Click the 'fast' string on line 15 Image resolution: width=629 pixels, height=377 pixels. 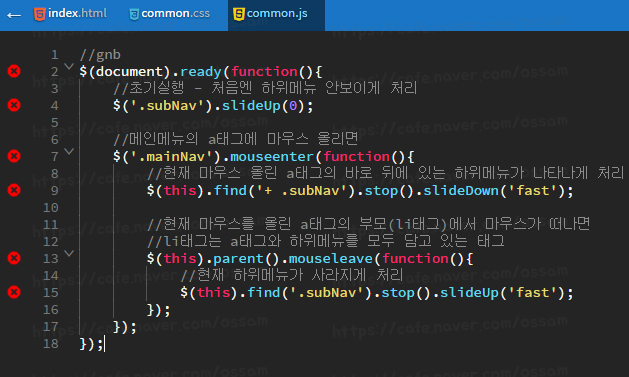[533, 293]
